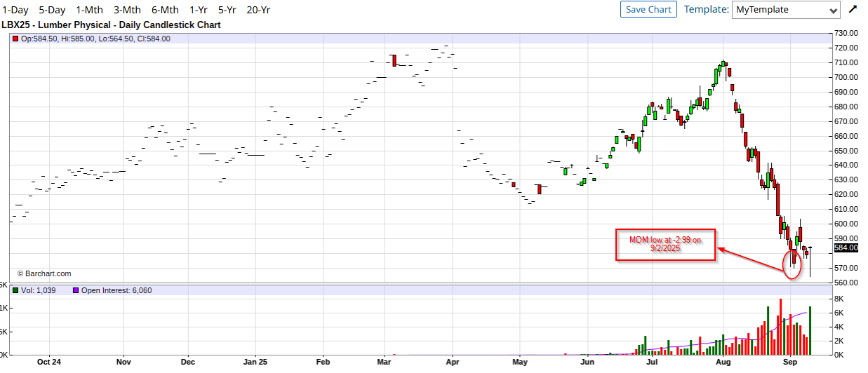Click the Barchart.com copyright text
Image resolution: width=868 pixels, height=373 pixels.
[x=44, y=273]
